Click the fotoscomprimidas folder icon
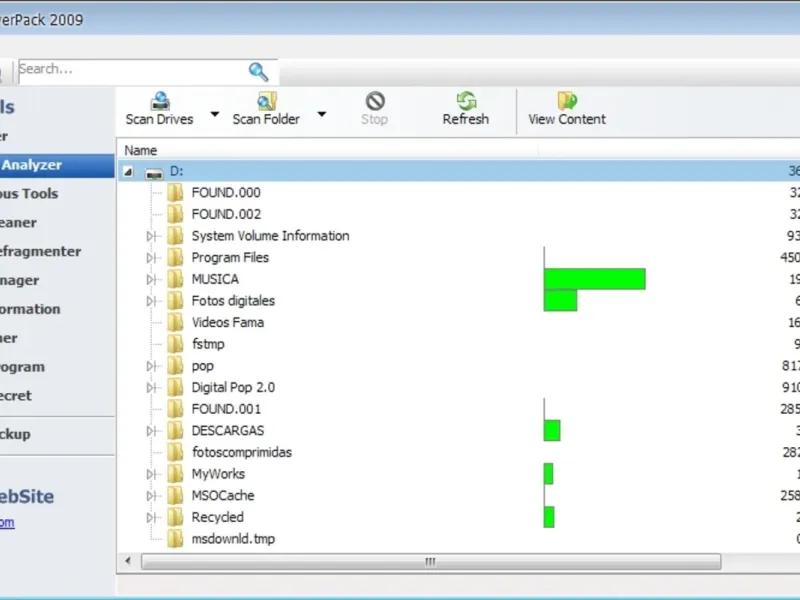800x600 pixels. (x=175, y=452)
